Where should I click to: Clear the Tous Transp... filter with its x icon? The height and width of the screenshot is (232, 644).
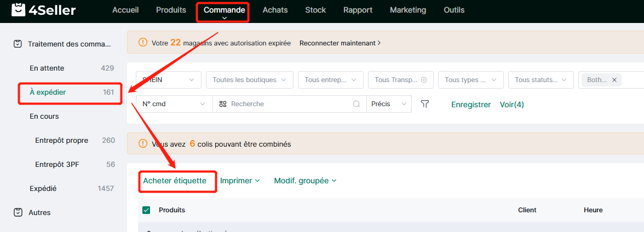pyautogui.click(x=424, y=80)
